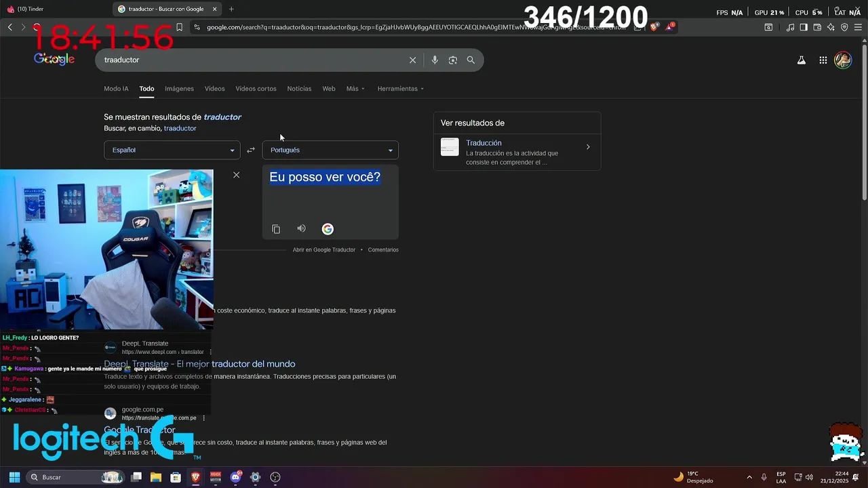Click Abrir en Google Traductor

point(324,250)
